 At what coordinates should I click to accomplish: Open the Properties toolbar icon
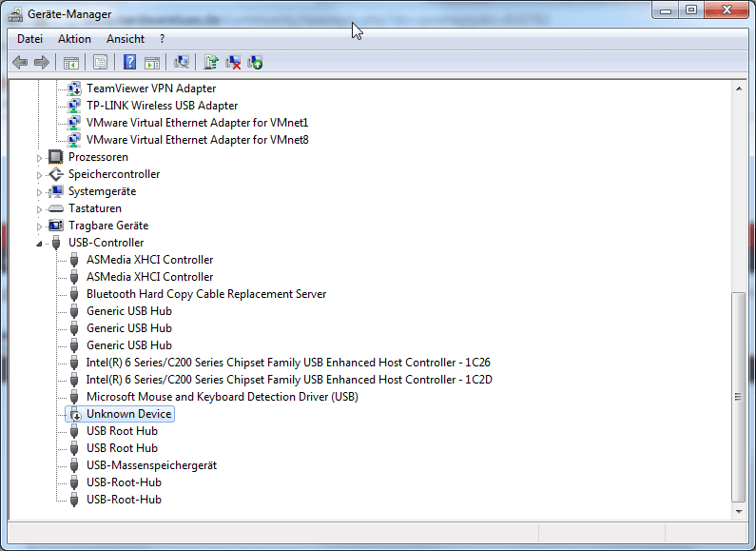[x=100, y=62]
